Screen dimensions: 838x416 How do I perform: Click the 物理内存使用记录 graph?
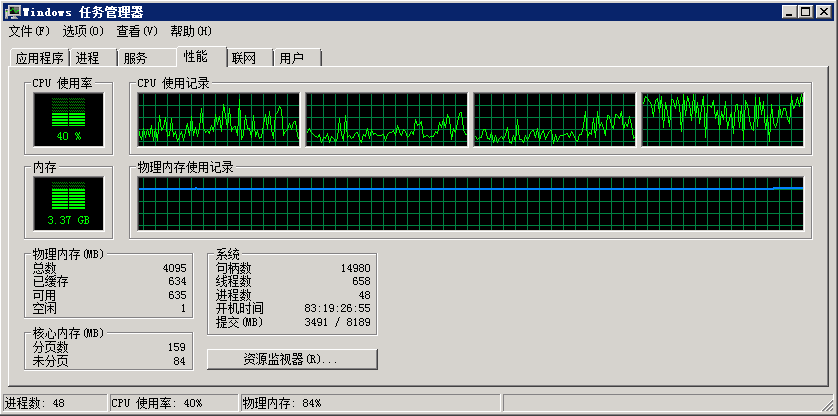pos(470,204)
